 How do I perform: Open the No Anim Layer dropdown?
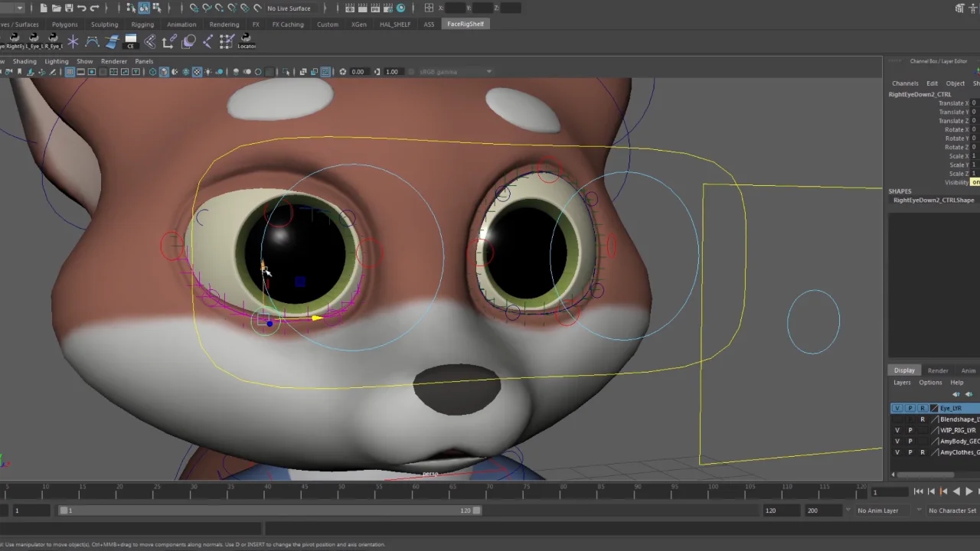pyautogui.click(x=882, y=510)
